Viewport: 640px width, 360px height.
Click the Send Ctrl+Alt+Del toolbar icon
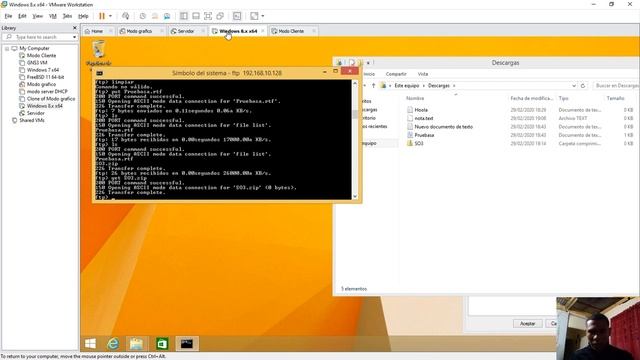(126, 16)
